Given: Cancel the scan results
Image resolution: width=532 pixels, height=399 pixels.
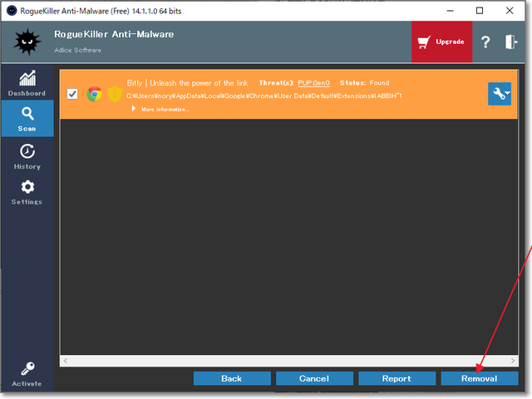Looking at the screenshot, I should 314,378.
